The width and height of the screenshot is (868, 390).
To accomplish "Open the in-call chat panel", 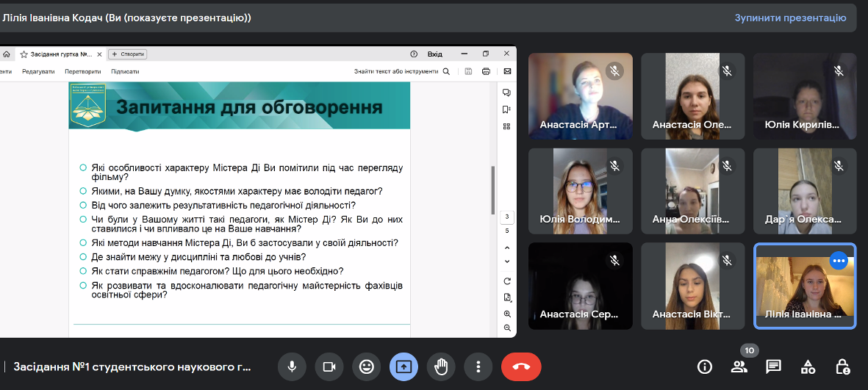I will coord(773,366).
